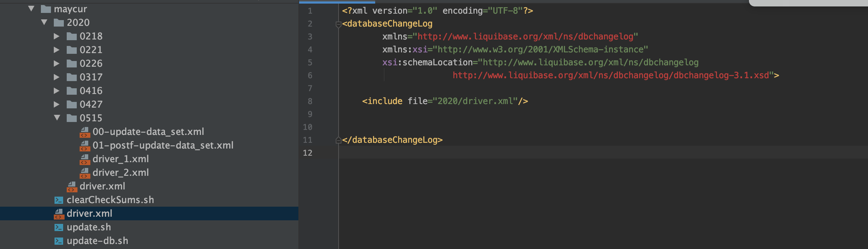Click the XMLSchema-instance URL text
The height and width of the screenshot is (249, 868).
(541, 50)
